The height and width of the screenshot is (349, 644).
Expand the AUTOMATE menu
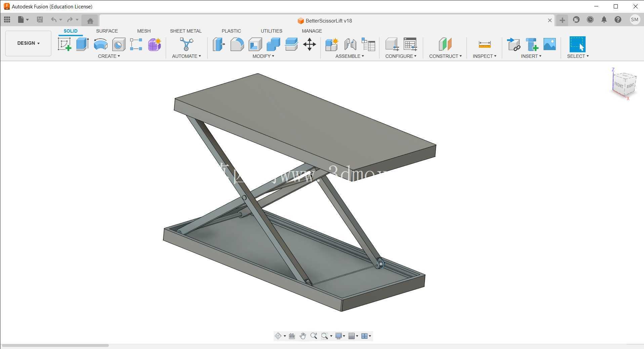coord(187,56)
